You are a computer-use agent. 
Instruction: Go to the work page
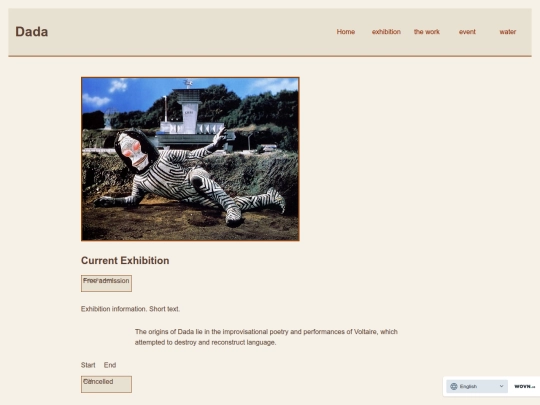(427, 32)
